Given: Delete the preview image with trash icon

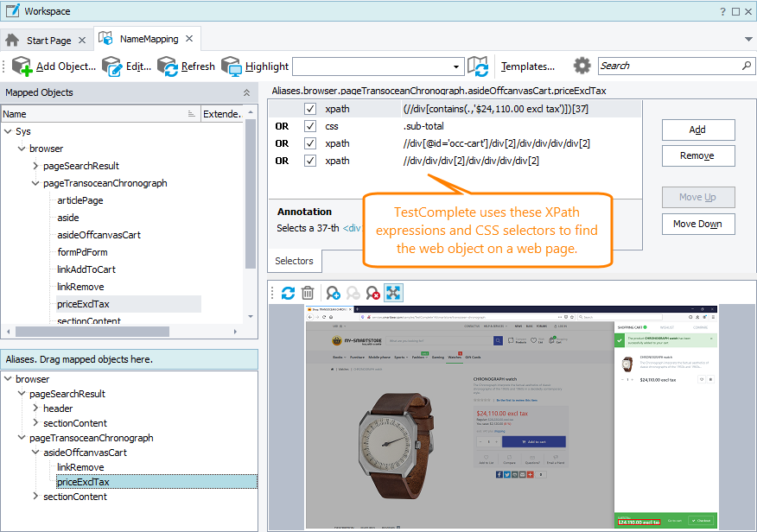Looking at the screenshot, I should click(308, 294).
